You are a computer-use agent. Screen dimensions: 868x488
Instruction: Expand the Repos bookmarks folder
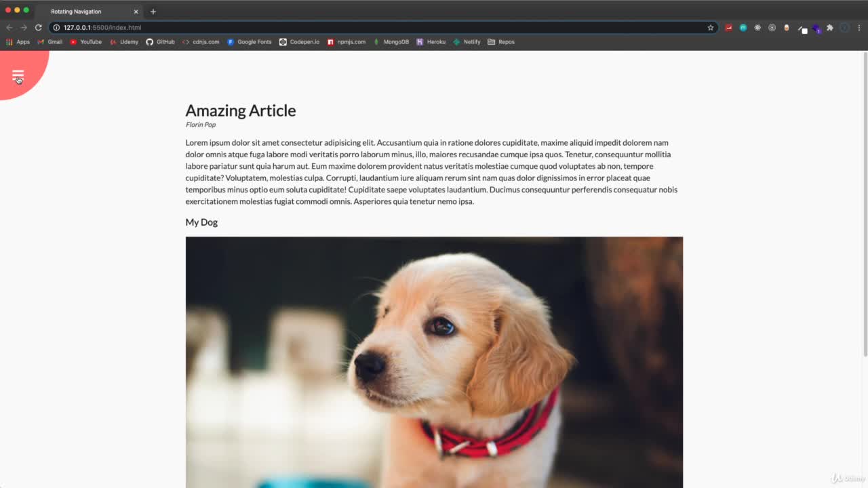(501, 42)
